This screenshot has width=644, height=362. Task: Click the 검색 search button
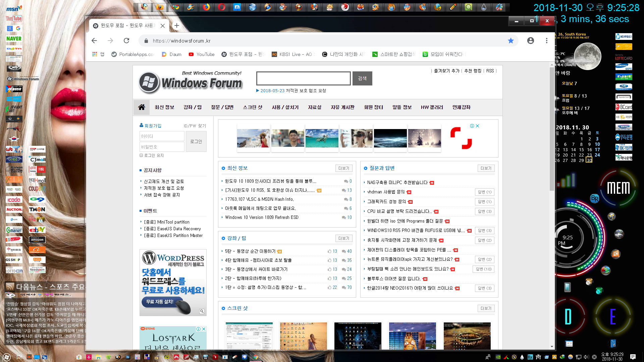[x=362, y=78]
